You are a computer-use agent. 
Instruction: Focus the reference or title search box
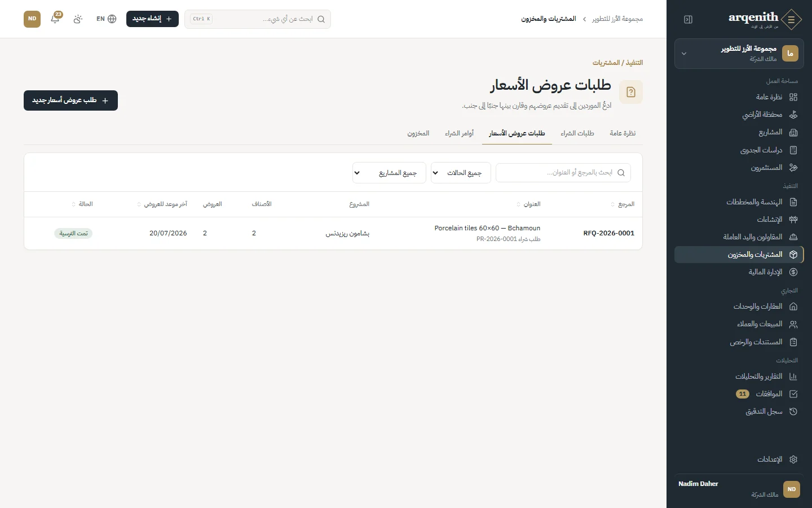pos(563,173)
